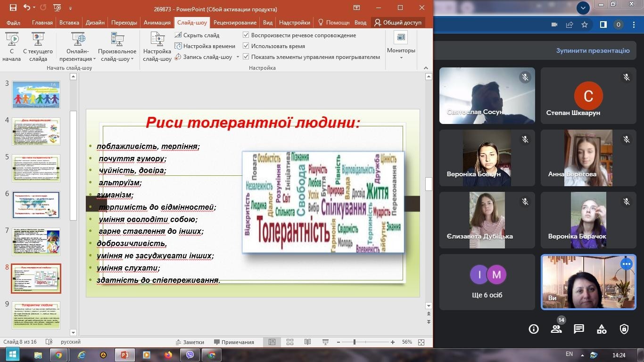The image size is (644, 362).
Task: Toggle Play Narrations checkbox
Action: (x=246, y=35)
